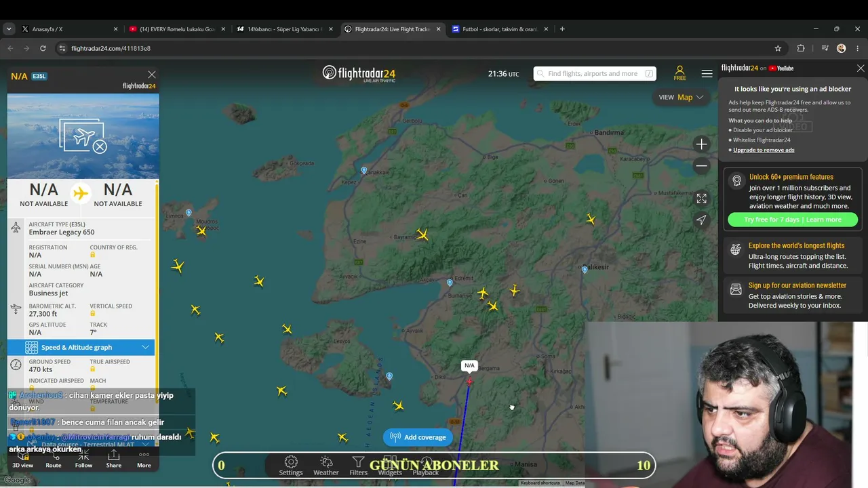Screen dimensions: 868x488
Task: Click the Flightradar24 logo
Action: (x=359, y=74)
